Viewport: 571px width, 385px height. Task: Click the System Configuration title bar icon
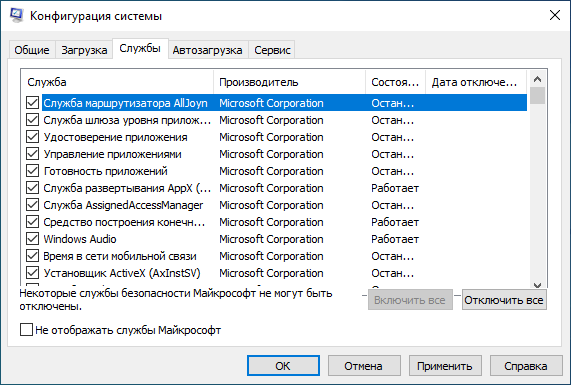coord(17,16)
